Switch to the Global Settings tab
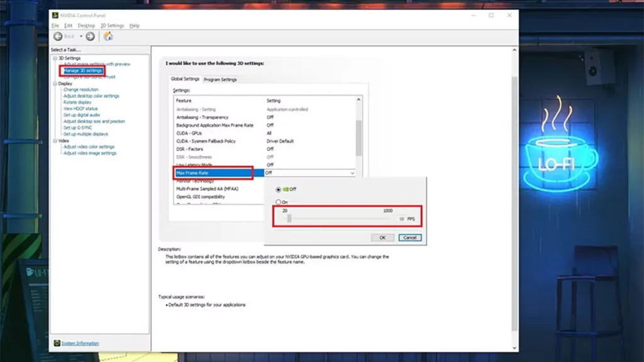The height and width of the screenshot is (362, 644). point(185,79)
